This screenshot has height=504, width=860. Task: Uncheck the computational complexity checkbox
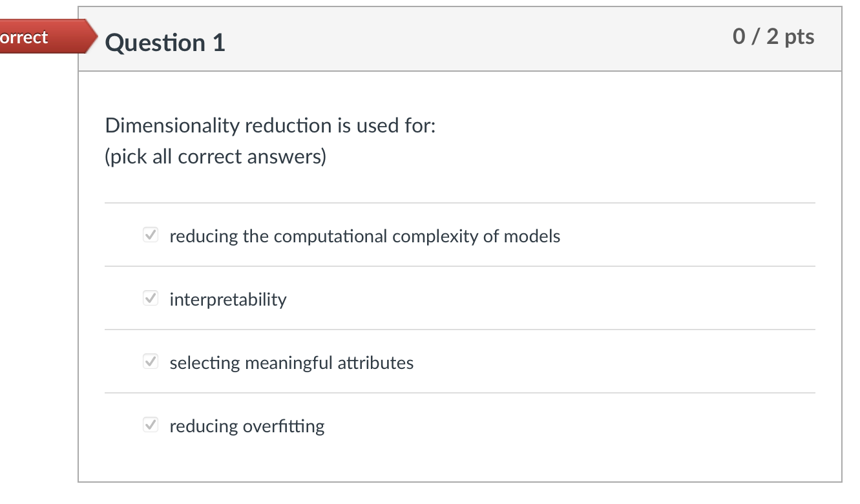click(150, 236)
